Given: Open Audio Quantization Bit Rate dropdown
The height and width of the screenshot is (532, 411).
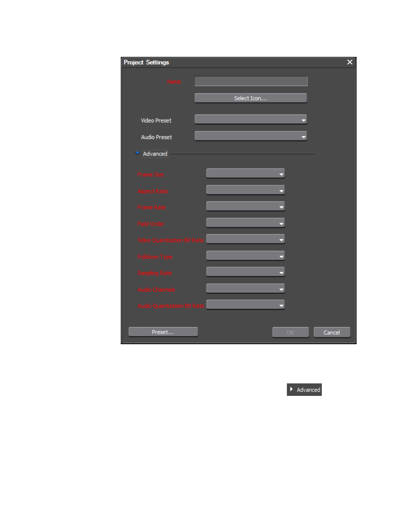Looking at the screenshot, I should point(246,305).
